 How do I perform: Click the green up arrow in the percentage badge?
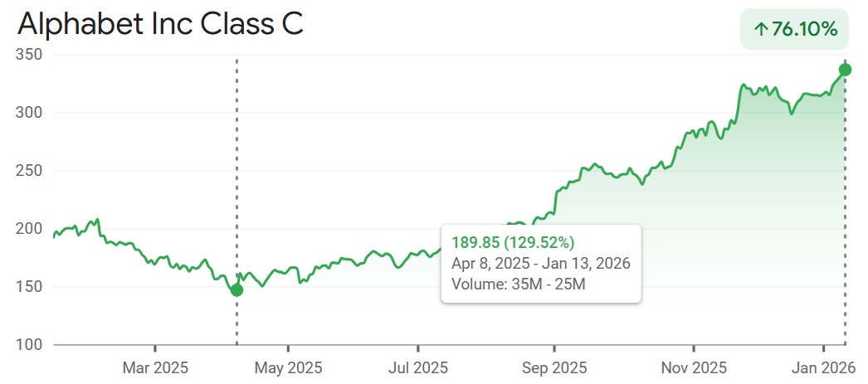tap(760, 29)
